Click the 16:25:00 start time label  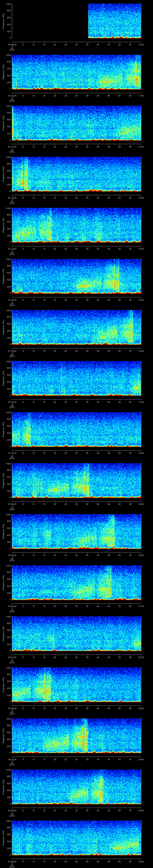(x=12, y=861)
